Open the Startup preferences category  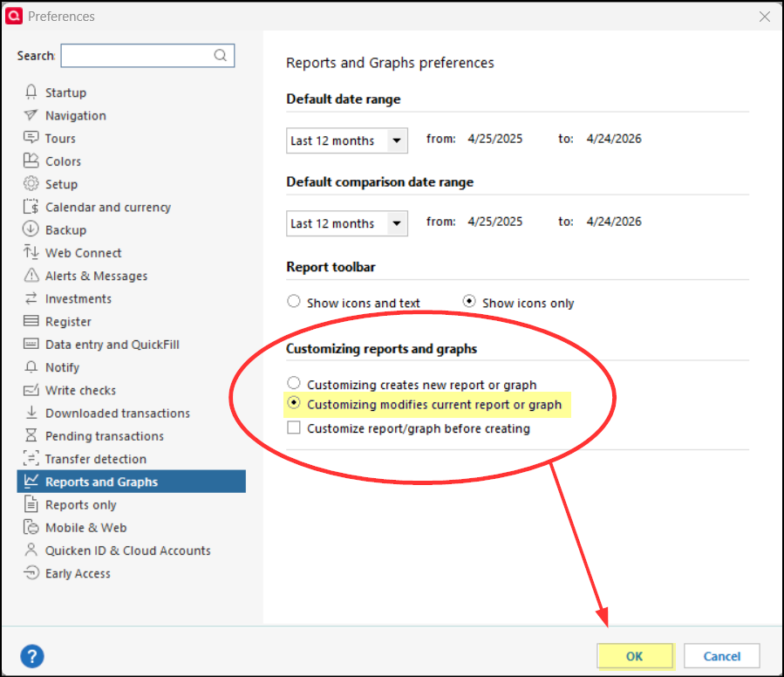65,92
